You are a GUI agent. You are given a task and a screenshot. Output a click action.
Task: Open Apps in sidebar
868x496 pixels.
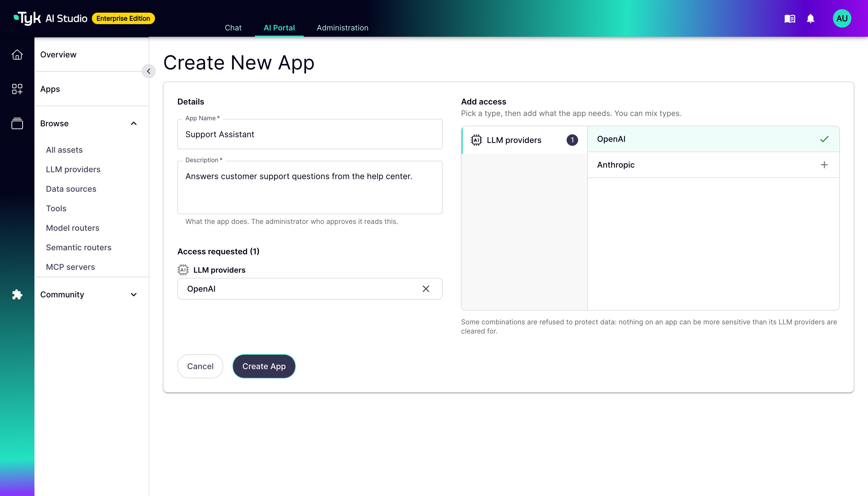50,89
